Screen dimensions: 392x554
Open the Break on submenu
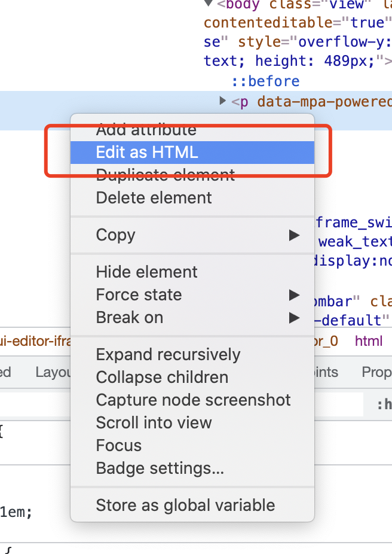130,317
